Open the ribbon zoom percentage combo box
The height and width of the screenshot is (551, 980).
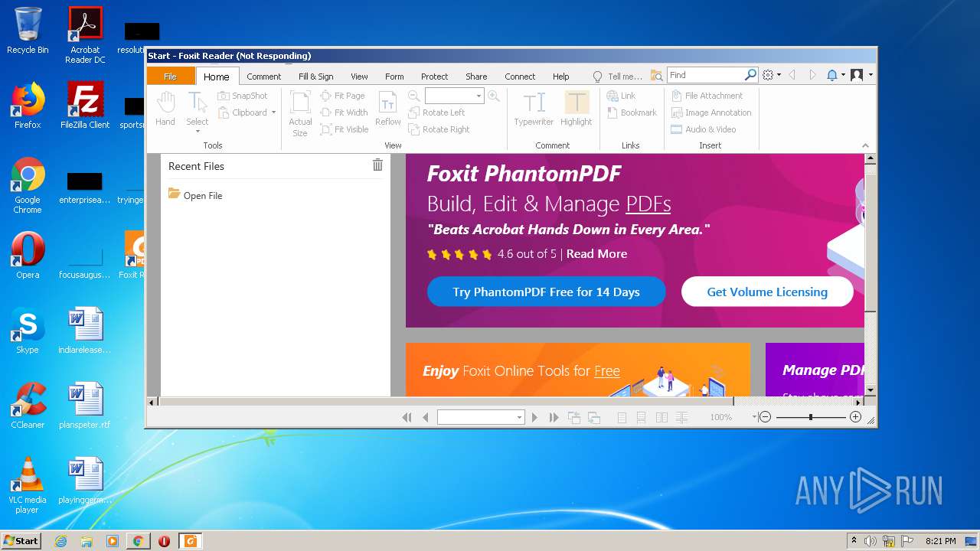(x=454, y=96)
